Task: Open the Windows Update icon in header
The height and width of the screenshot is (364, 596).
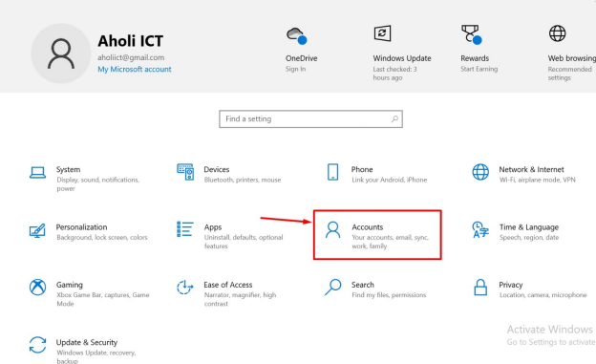Action: (382, 33)
